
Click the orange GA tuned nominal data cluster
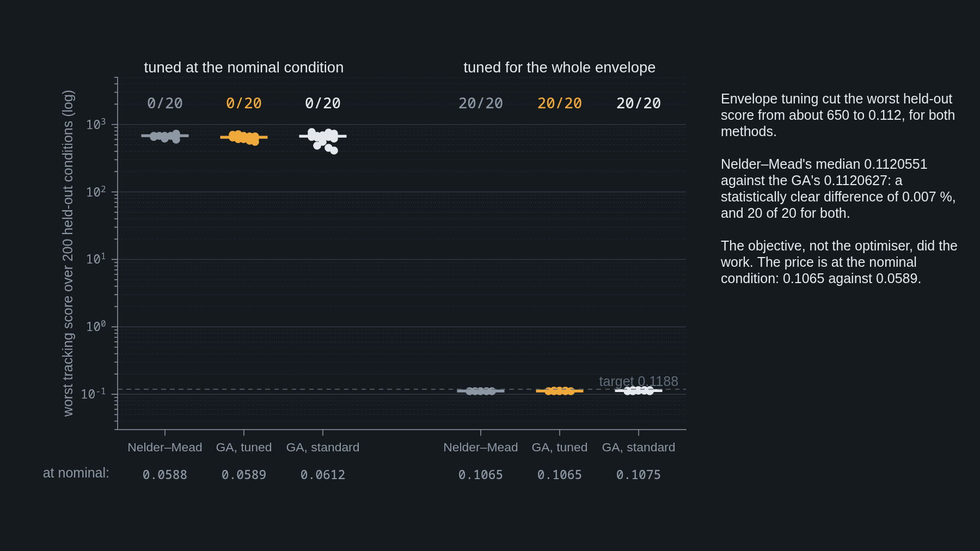pyautogui.click(x=244, y=137)
